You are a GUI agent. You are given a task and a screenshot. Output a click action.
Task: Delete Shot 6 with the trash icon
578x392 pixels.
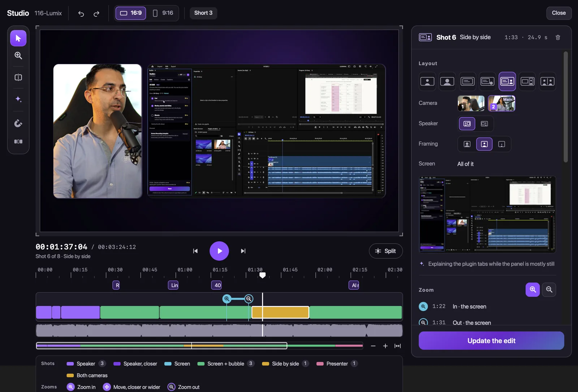558,38
